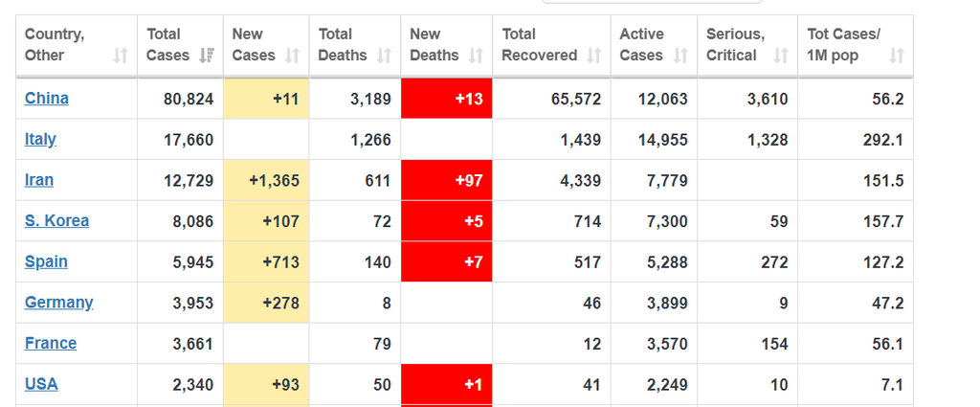Sort by Total Cases sort icon
Screen dimensions: 980x407
(207, 56)
